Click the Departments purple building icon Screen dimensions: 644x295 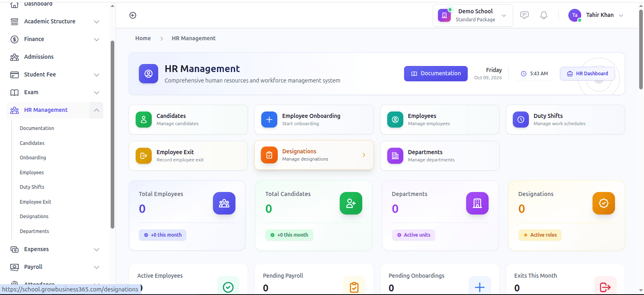coord(395,156)
